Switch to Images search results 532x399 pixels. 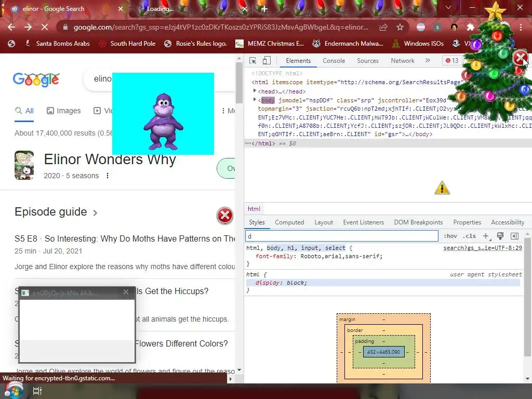[64, 111]
